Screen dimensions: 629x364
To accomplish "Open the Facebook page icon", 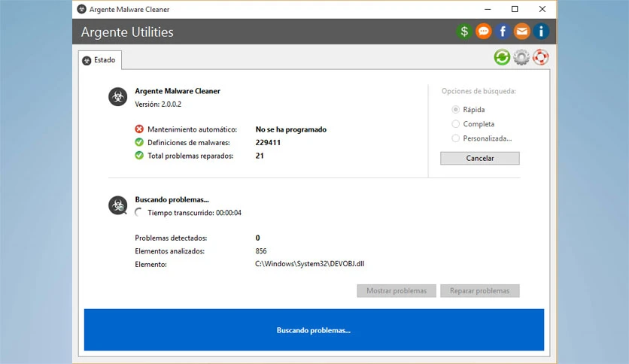I will [x=503, y=32].
